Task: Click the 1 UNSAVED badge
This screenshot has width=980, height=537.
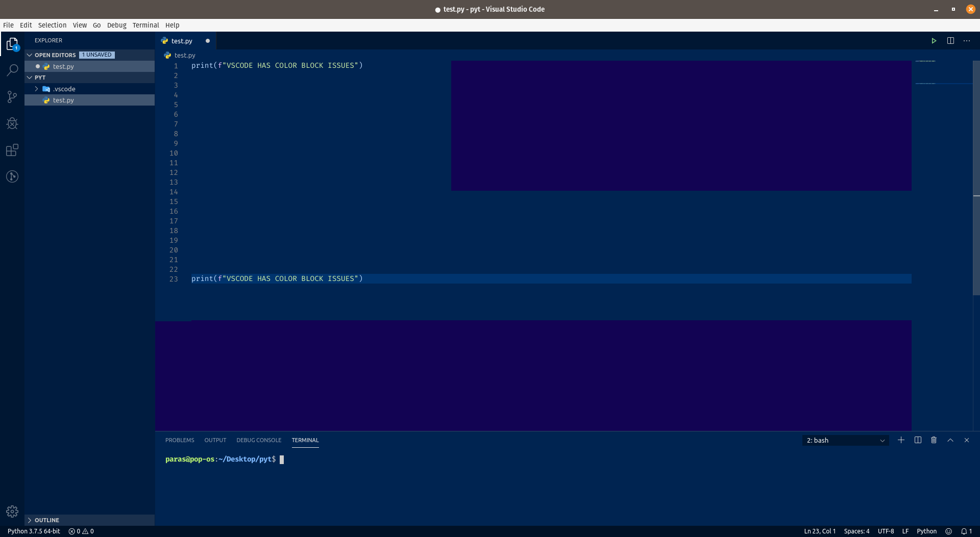Action: 97,55
